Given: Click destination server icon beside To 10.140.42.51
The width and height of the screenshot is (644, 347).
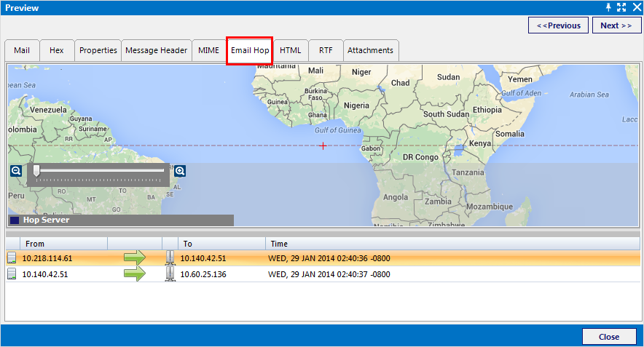Looking at the screenshot, I should [x=170, y=258].
